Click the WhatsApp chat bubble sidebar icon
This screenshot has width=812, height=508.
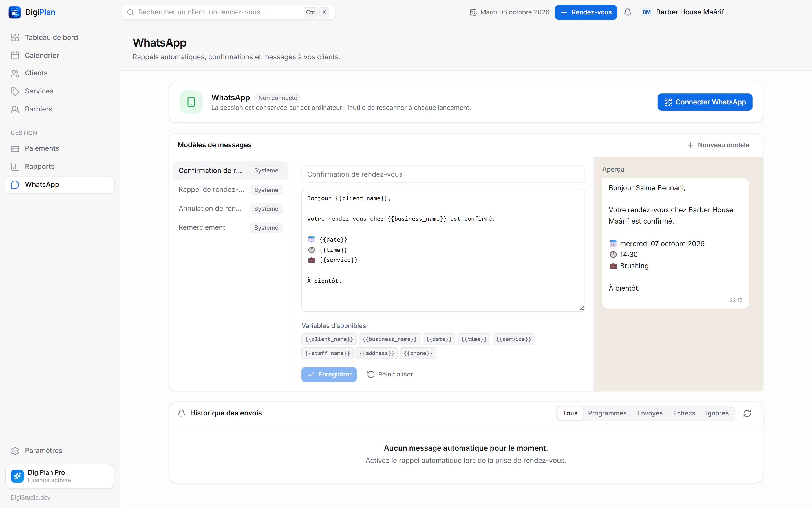coord(15,185)
